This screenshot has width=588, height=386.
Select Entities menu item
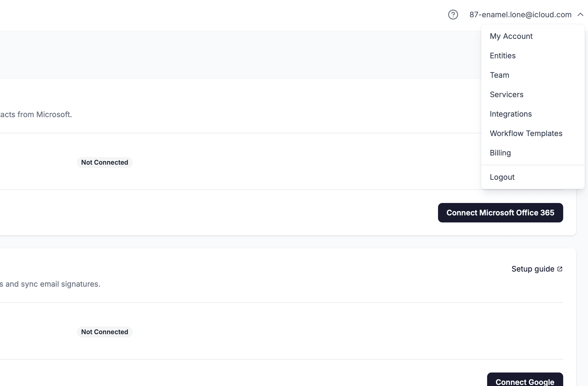[x=502, y=56]
